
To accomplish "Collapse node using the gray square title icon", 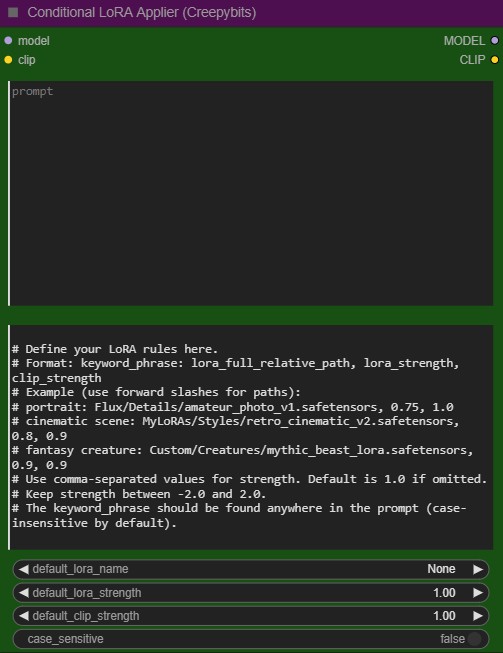I will point(13,12).
